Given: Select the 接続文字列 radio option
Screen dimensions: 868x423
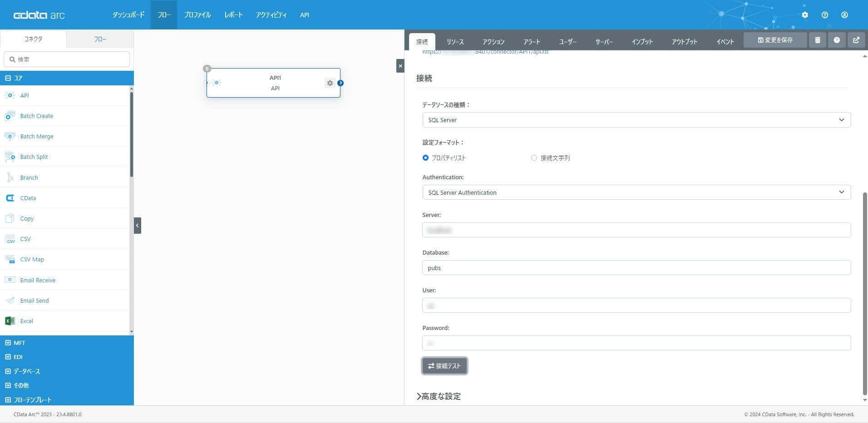Looking at the screenshot, I should [x=534, y=158].
